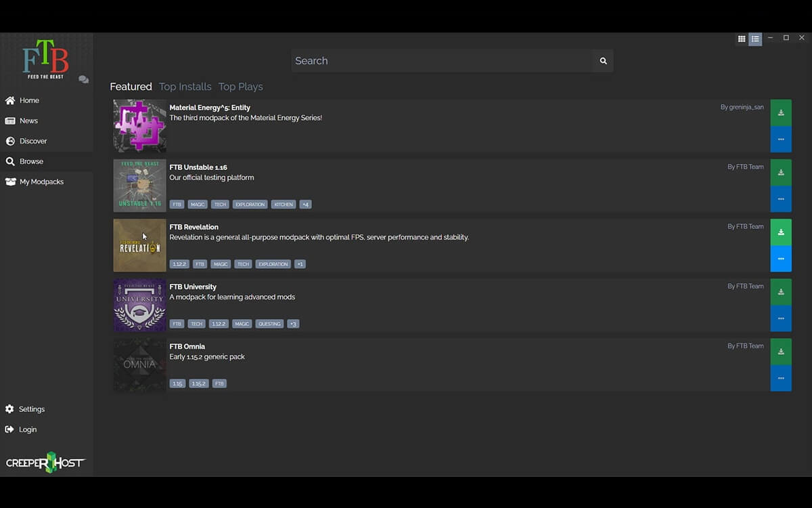Switch to the Top Installs tab
The height and width of the screenshot is (508, 812).
pos(185,87)
